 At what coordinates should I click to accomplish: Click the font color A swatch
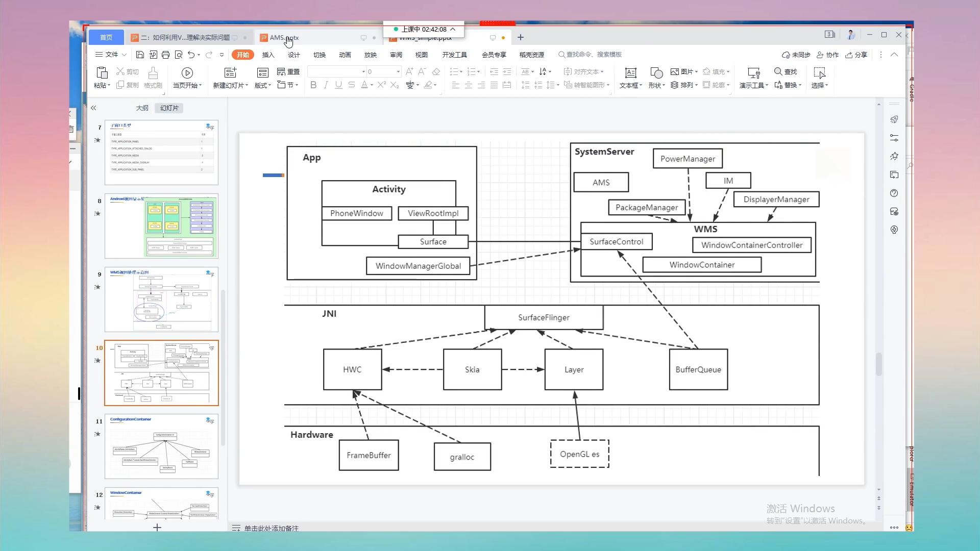pos(364,85)
